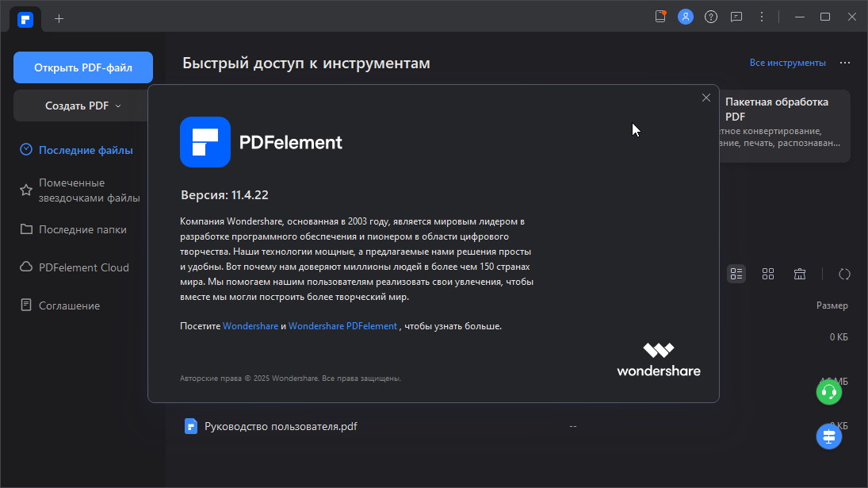868x488 pixels.
Task: Click the green support headset button
Action: click(x=828, y=392)
